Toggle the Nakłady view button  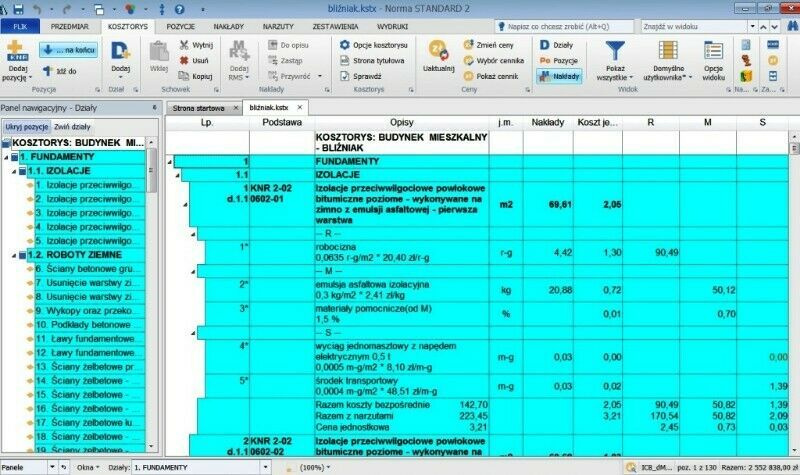[x=560, y=76]
